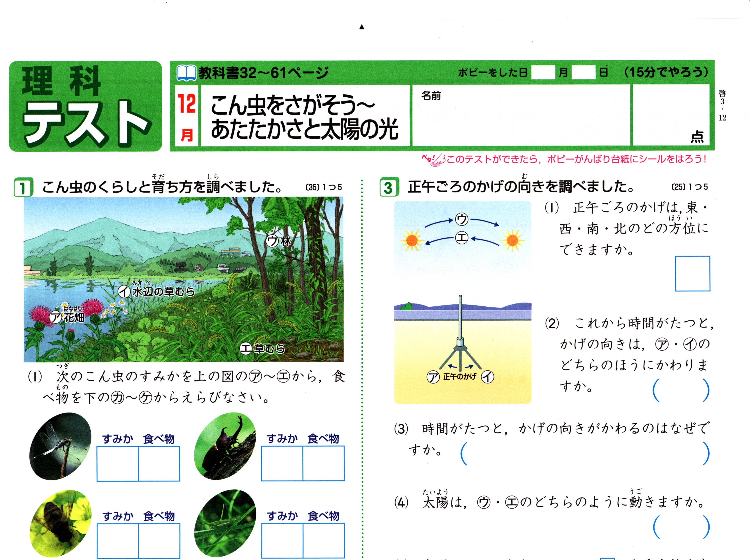Screen dimensions: 750x560
Task: Click the green section number 3 badge
Action: [389, 187]
